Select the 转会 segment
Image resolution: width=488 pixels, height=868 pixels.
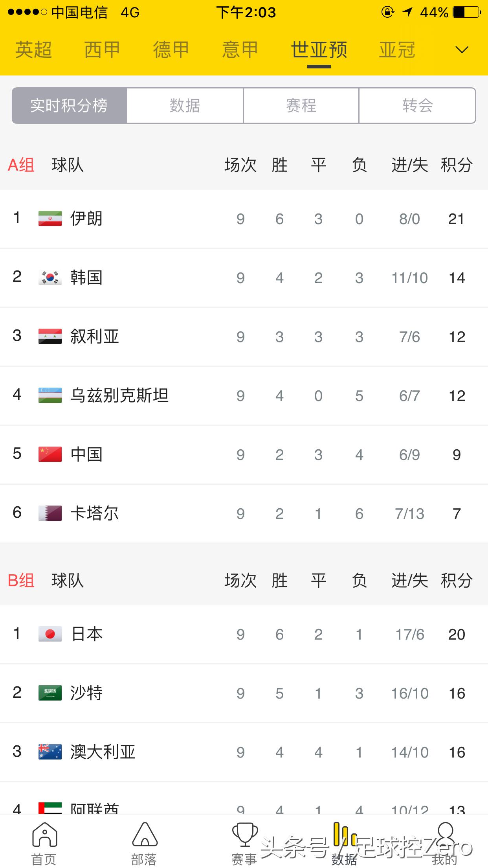418,105
